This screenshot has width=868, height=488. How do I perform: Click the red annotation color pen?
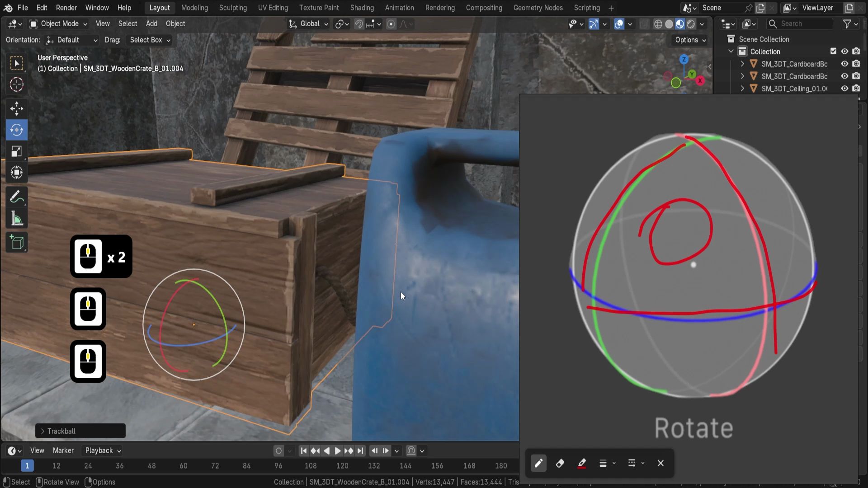pos(581,463)
